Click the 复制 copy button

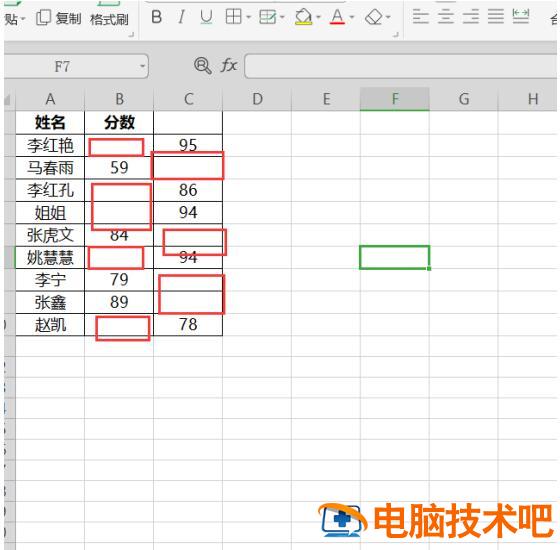click(x=59, y=18)
